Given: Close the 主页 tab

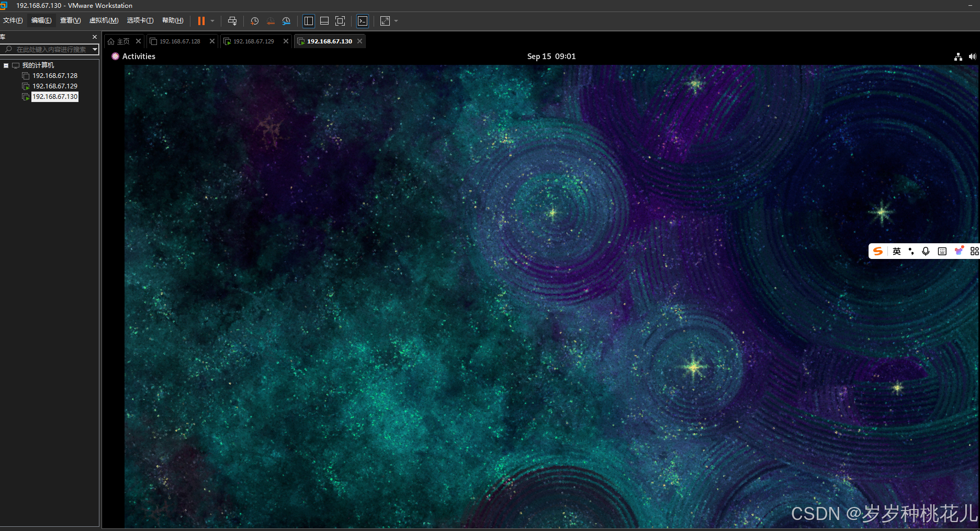Looking at the screenshot, I should click(138, 41).
